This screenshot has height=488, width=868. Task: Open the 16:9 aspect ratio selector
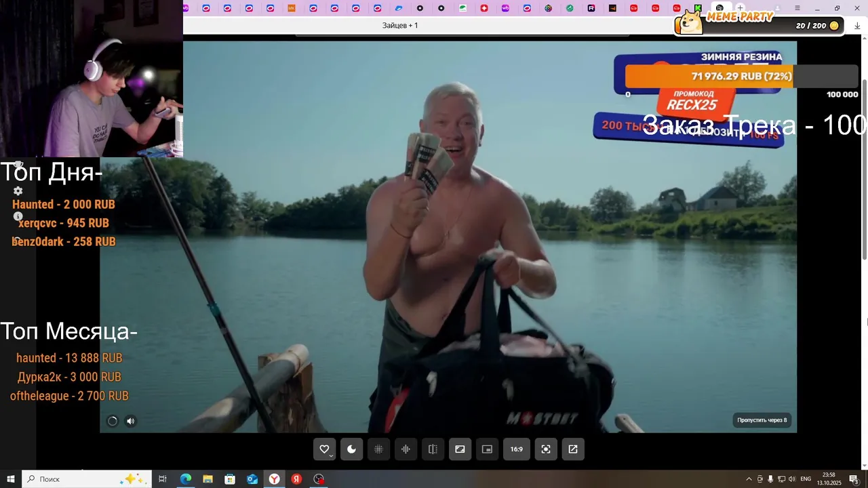[517, 449]
